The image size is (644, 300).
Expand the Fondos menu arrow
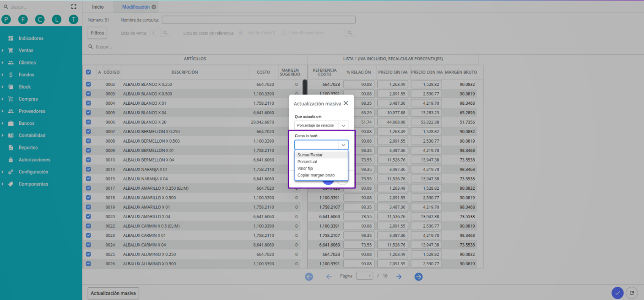click(x=3, y=75)
